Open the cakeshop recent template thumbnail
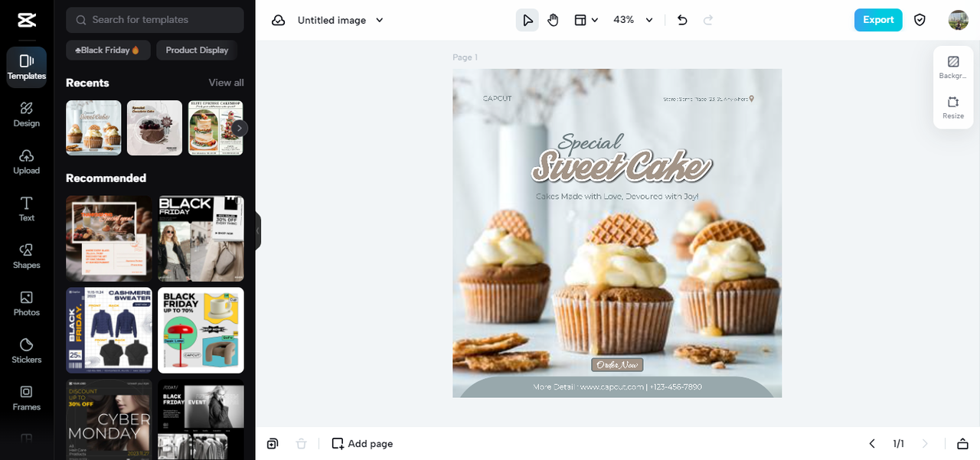980x460 pixels. [x=216, y=128]
